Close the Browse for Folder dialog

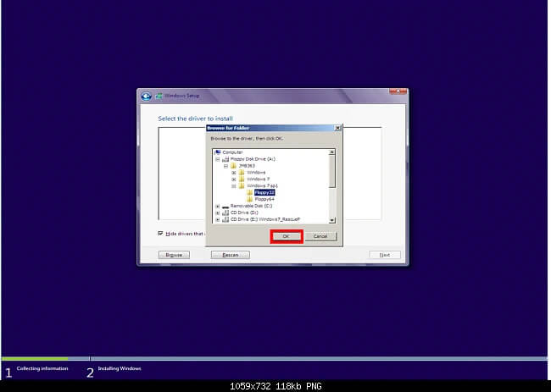tap(337, 128)
